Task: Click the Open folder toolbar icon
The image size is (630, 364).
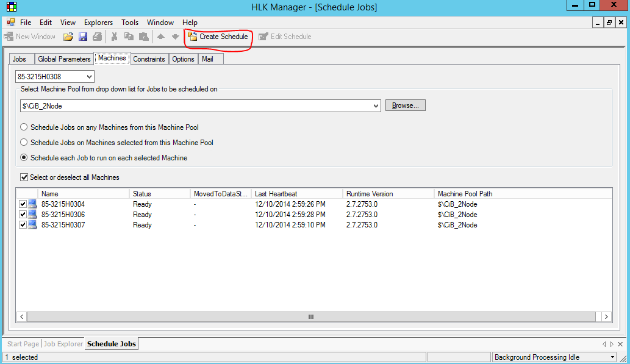Action: coord(68,37)
